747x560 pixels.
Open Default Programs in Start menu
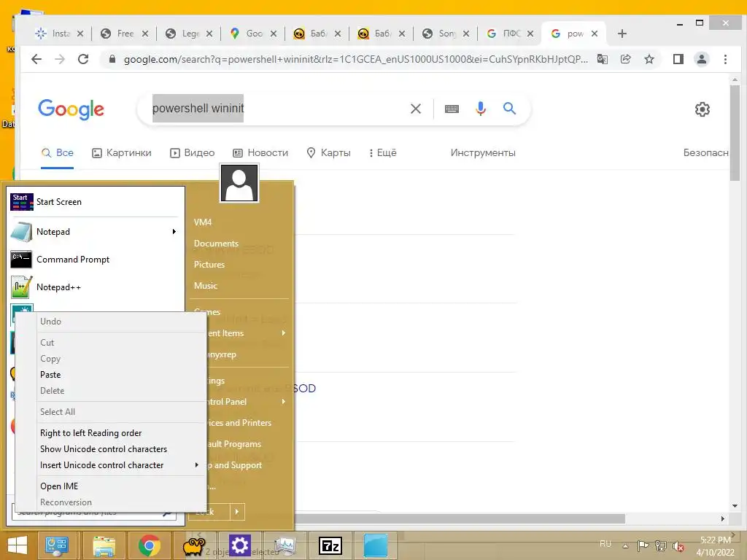coord(235,444)
